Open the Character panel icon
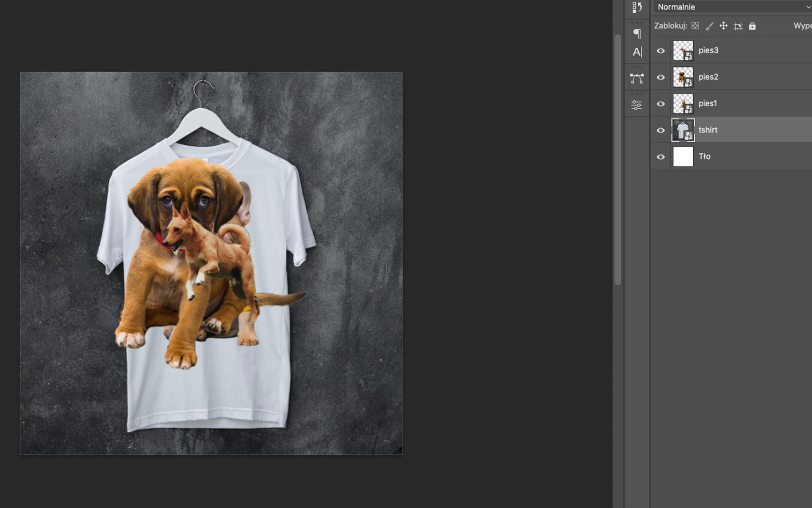The image size is (812, 508). [x=637, y=52]
